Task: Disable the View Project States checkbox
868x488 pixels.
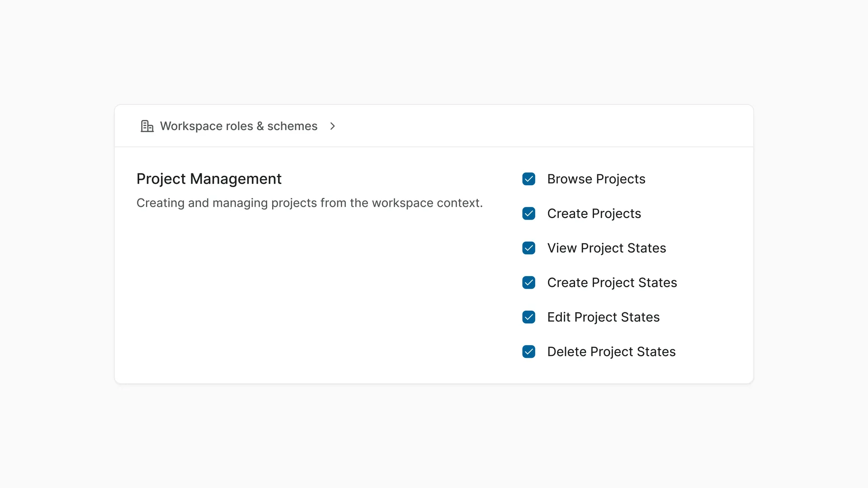Action: point(528,248)
